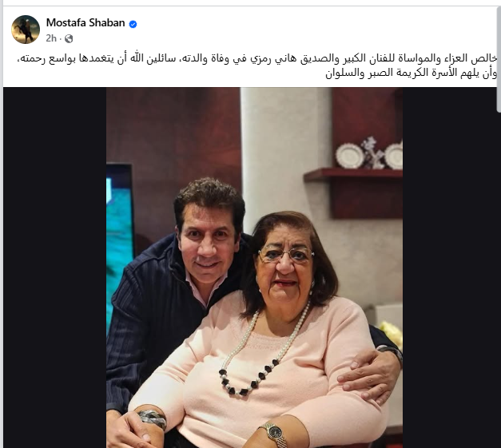Viewport: 501px width, 448px height.
Task: Open the post via the 2h timestamp
Action: pos(51,38)
